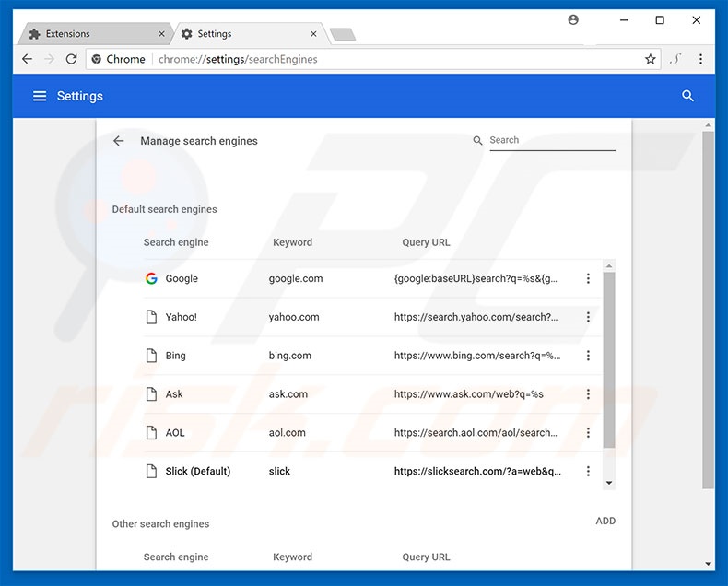Click the Slick page icon
The height and width of the screenshot is (586, 728).
pyautogui.click(x=151, y=472)
